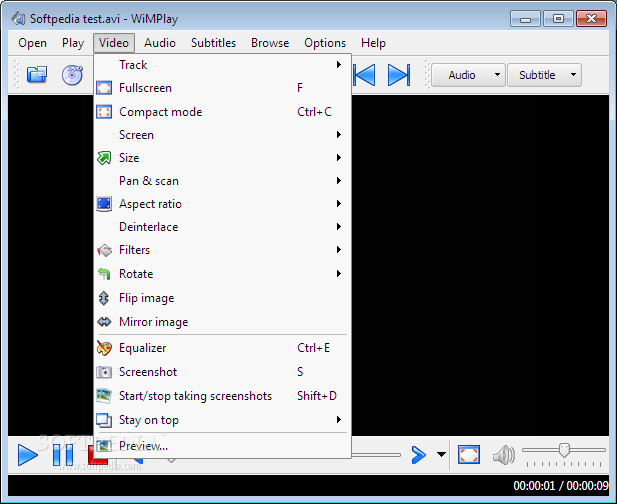617x504 pixels.
Task: Open the Subtitle toolbar dropdown
Action: coord(544,75)
